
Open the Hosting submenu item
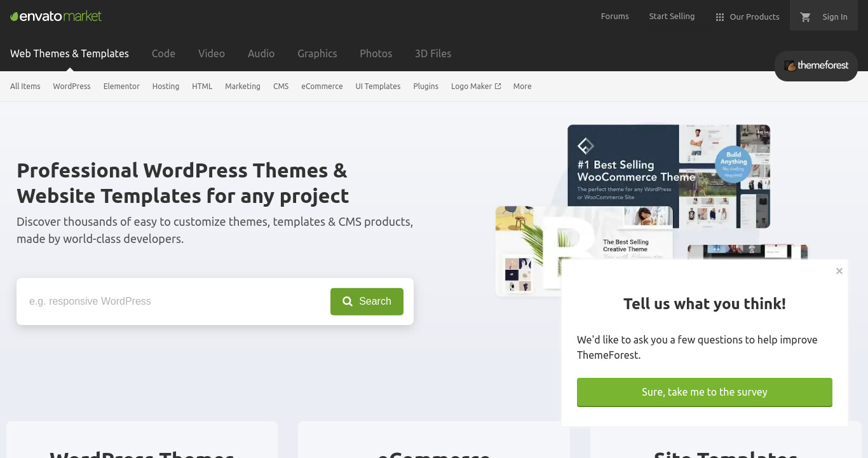tap(166, 87)
